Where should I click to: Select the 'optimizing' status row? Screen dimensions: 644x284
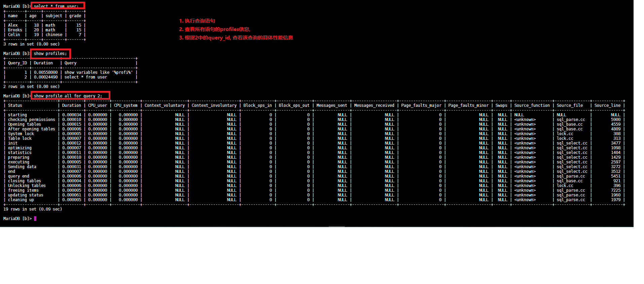(x=314, y=148)
